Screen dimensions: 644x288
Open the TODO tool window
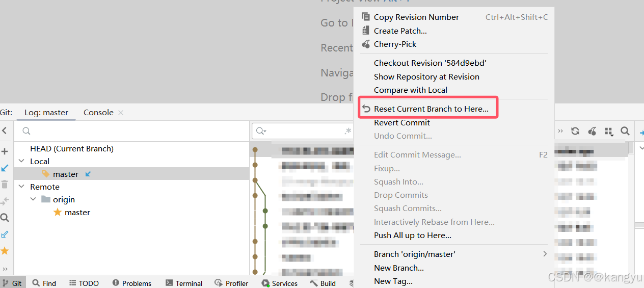84,283
